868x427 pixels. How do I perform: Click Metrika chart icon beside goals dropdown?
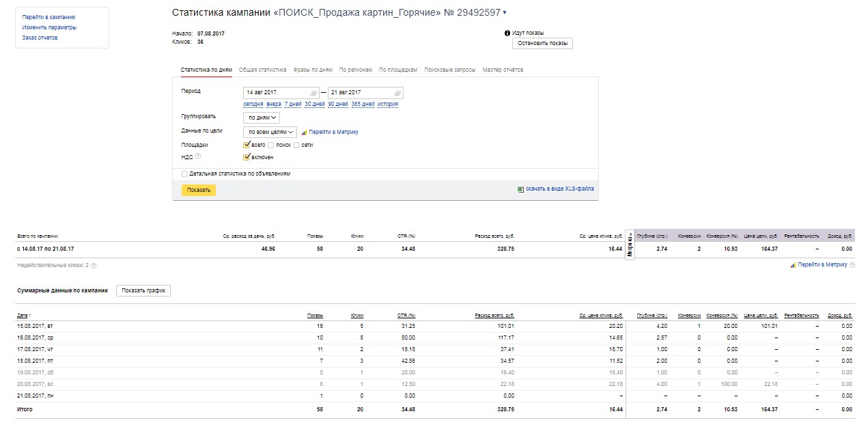[304, 133]
